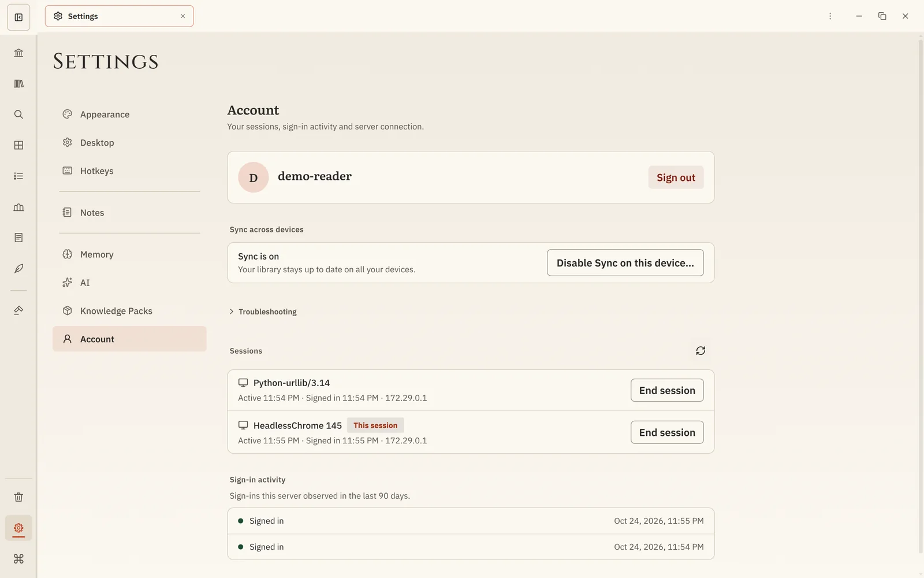Select Account in settings navigation
Image resolution: width=924 pixels, height=578 pixels.
click(129, 339)
